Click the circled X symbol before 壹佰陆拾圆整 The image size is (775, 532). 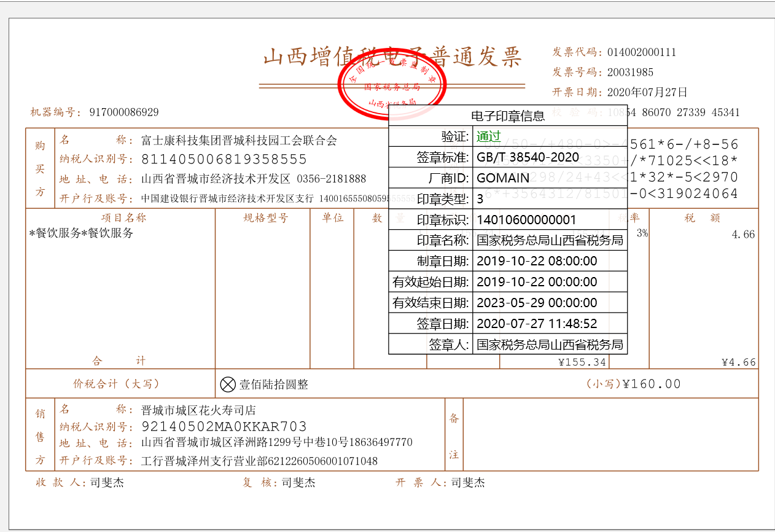228,385
